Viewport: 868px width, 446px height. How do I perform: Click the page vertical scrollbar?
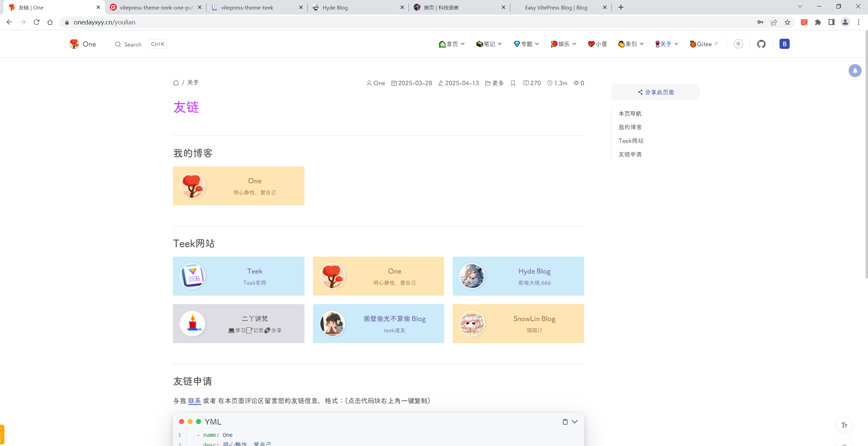click(866, 154)
